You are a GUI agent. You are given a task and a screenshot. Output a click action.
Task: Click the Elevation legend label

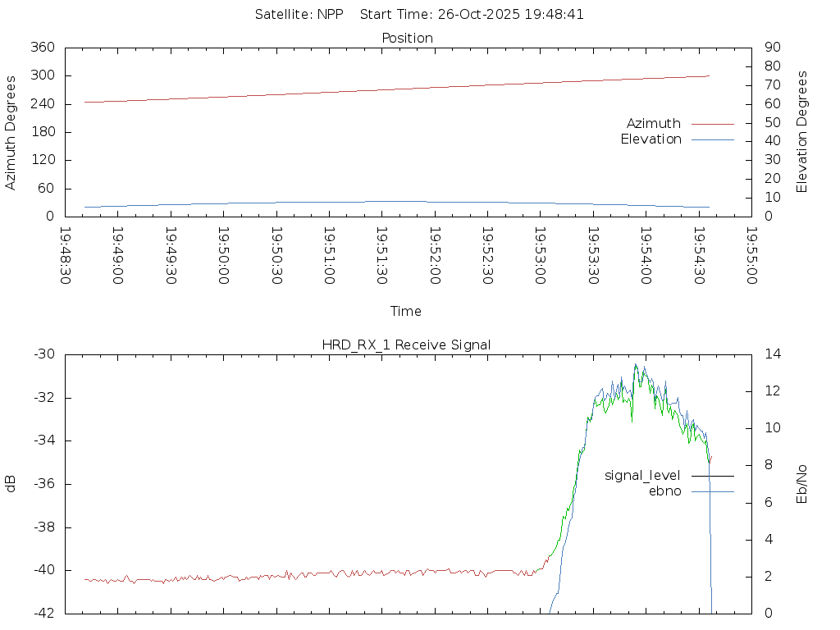coord(651,139)
